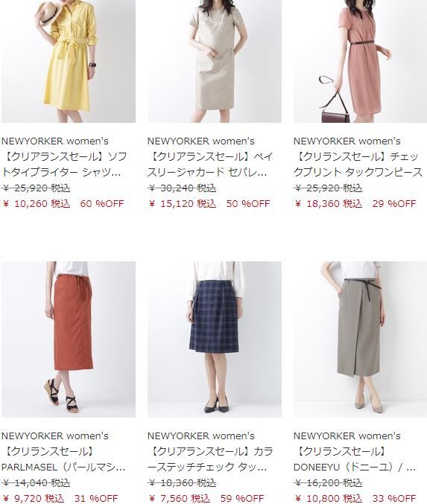Screen dimensions: 427x504
Task: Click NEWYORKER women's brand above navy skirt title
Action: click(x=201, y=436)
